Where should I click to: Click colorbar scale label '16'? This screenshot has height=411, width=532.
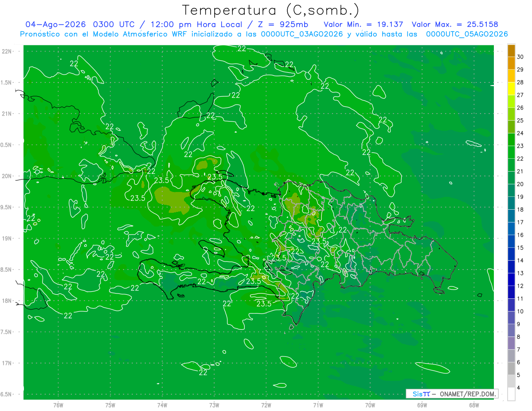[520, 235]
